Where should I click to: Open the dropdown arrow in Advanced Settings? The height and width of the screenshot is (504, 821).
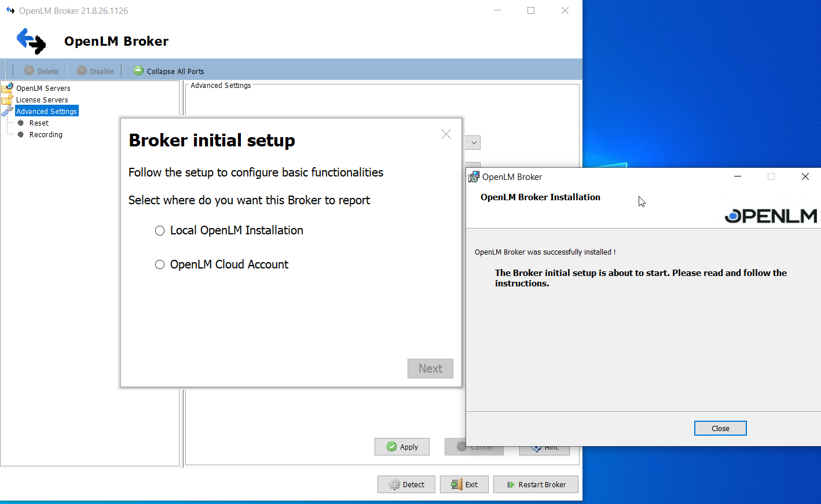[x=474, y=142]
